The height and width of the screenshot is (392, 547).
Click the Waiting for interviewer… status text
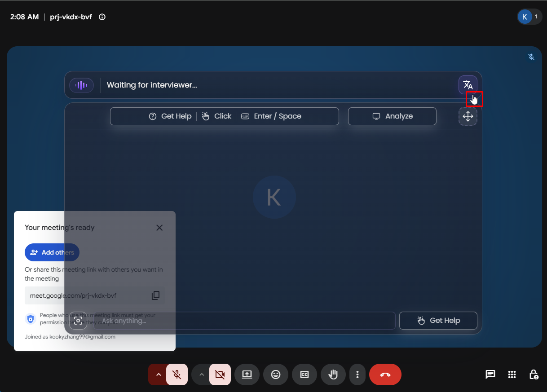pyautogui.click(x=152, y=85)
